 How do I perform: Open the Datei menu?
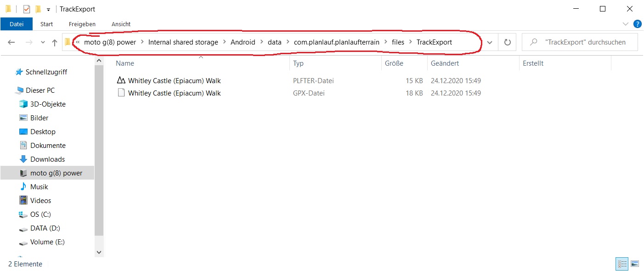(x=17, y=24)
